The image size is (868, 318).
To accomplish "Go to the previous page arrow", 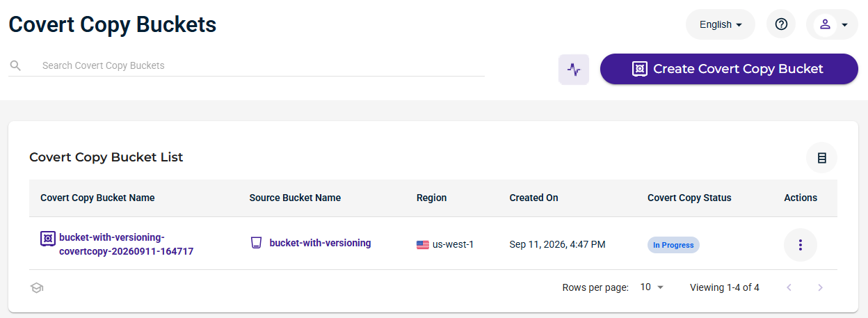I will (x=789, y=287).
